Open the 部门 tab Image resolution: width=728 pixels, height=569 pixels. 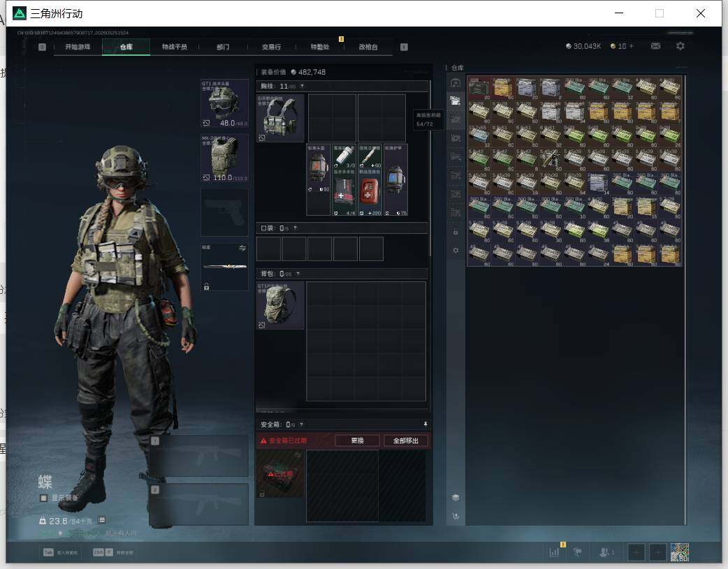(223, 47)
